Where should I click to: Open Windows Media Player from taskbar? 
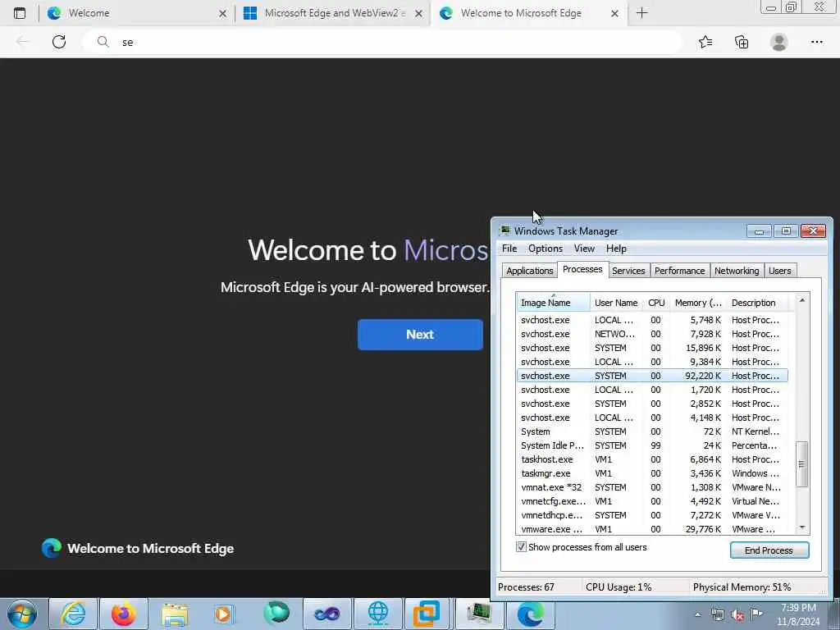click(x=223, y=614)
